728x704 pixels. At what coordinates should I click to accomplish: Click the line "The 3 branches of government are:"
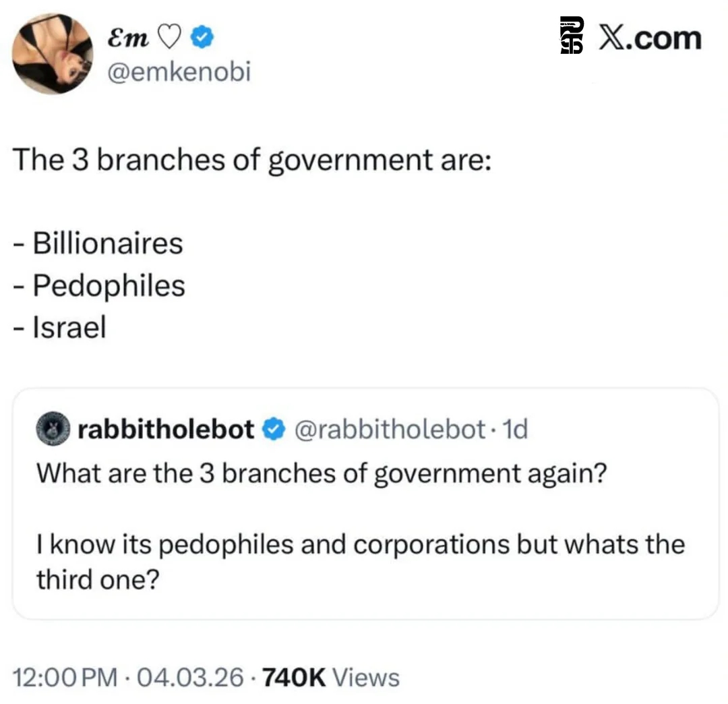point(251,160)
